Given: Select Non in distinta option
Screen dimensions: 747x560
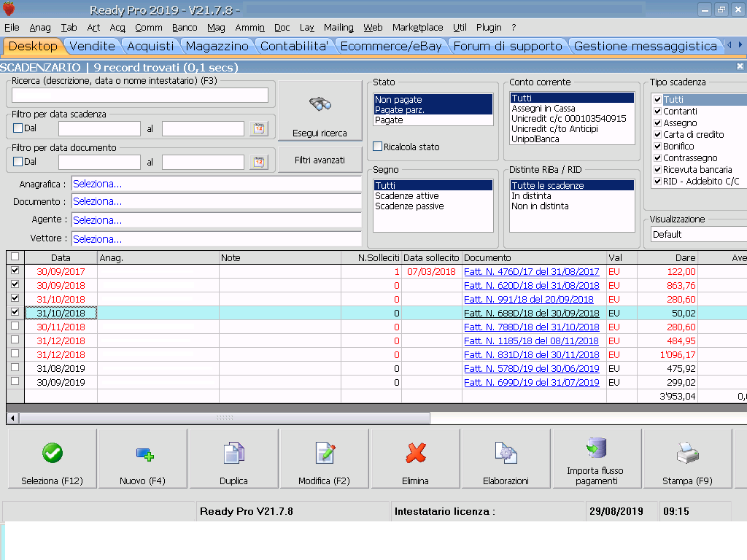Looking at the screenshot, I should point(572,206).
